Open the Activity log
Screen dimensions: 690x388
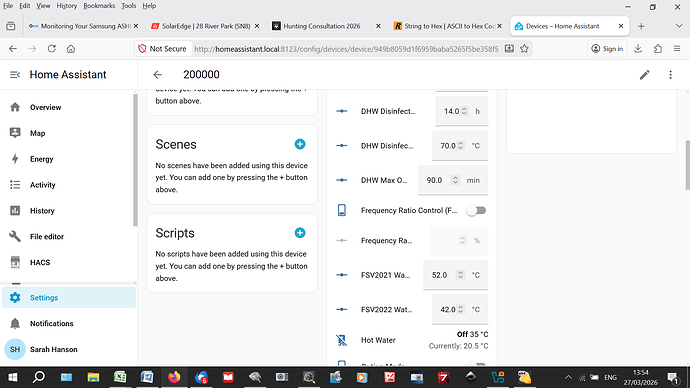tap(69, 185)
